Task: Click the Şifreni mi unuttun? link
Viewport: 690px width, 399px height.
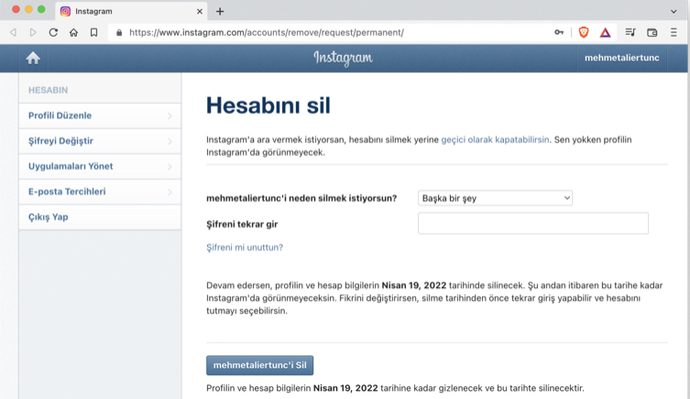Action: tap(245, 247)
